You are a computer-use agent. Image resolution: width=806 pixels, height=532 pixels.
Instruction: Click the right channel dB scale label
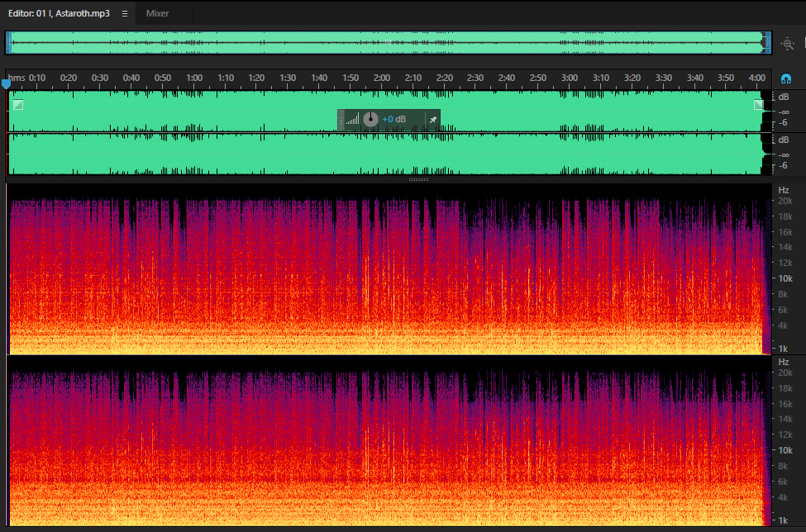[784, 140]
